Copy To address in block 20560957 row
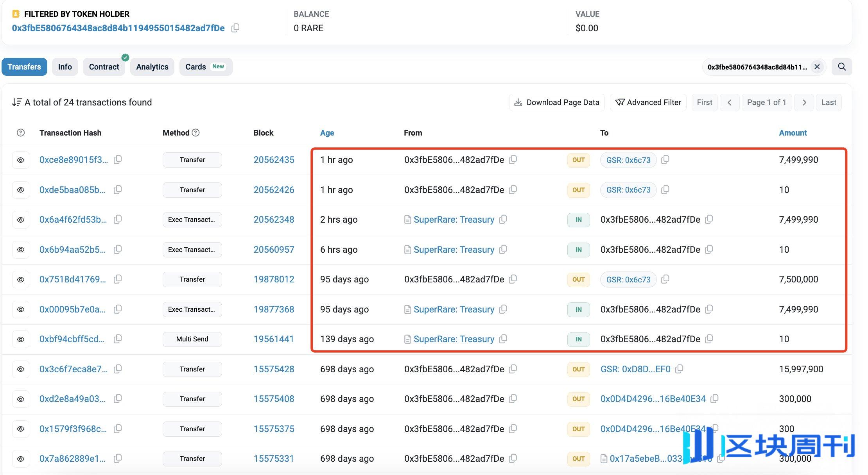 (709, 249)
